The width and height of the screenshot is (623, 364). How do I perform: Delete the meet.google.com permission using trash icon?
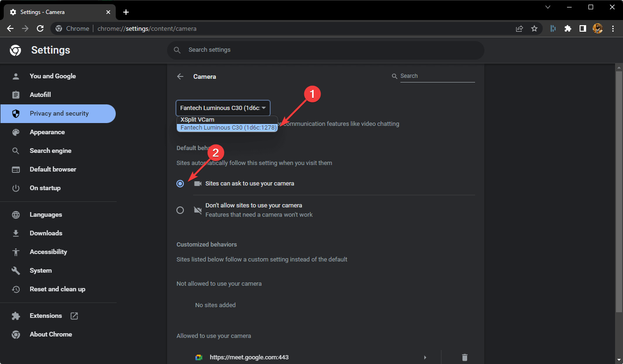464,357
